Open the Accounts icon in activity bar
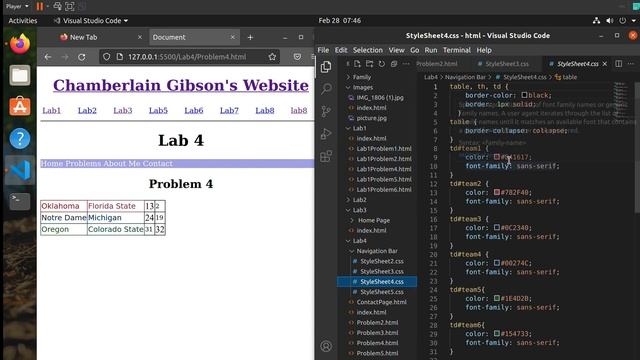Image resolution: width=640 pixels, height=360 pixels. click(326, 346)
